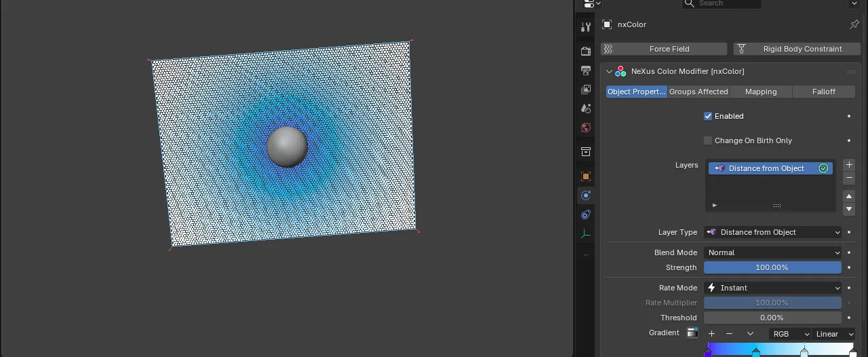Click the drag handle of NeXus Color panel
868x357 pixels.
click(850, 71)
